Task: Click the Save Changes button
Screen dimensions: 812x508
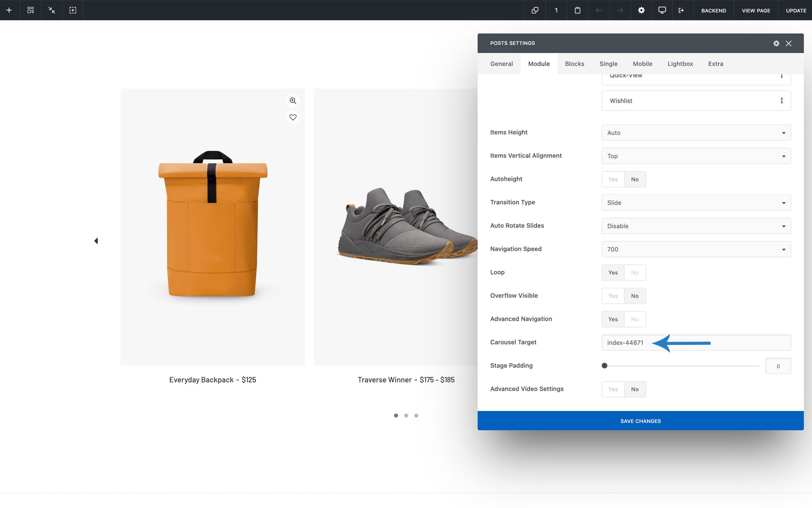Action: tap(640, 421)
